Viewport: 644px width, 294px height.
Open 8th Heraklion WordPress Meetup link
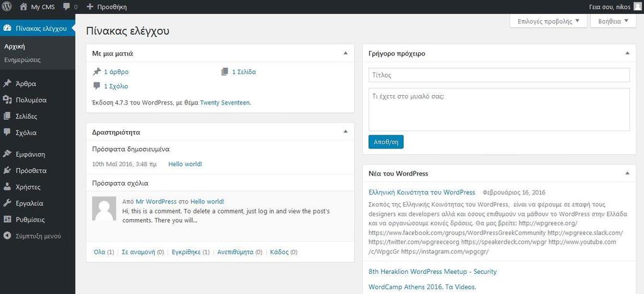coord(433,271)
